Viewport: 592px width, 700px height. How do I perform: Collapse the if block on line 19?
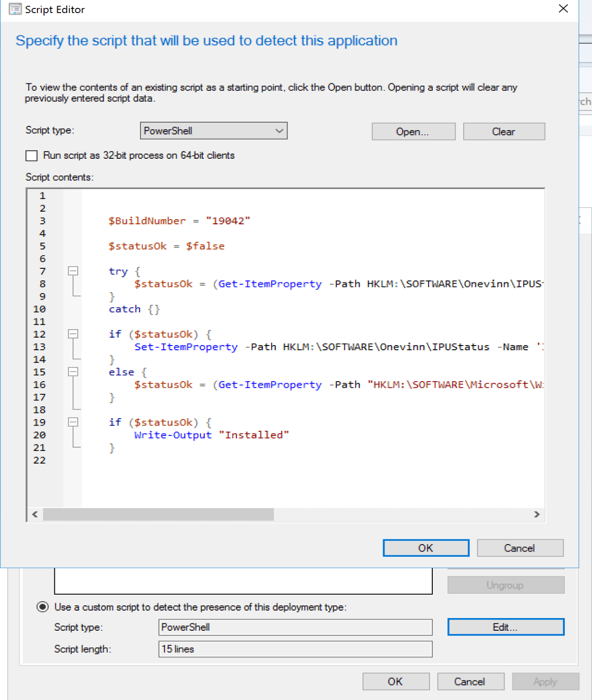[x=73, y=422]
